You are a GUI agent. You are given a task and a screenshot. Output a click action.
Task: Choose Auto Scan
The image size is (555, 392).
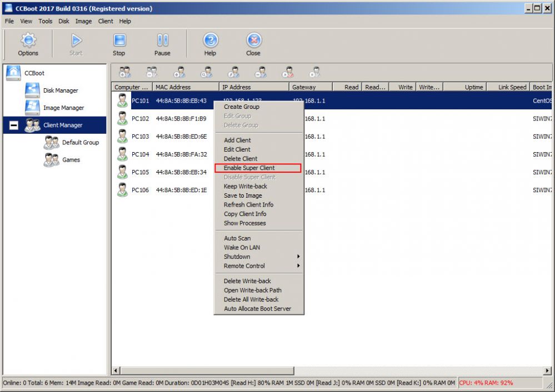259,238
